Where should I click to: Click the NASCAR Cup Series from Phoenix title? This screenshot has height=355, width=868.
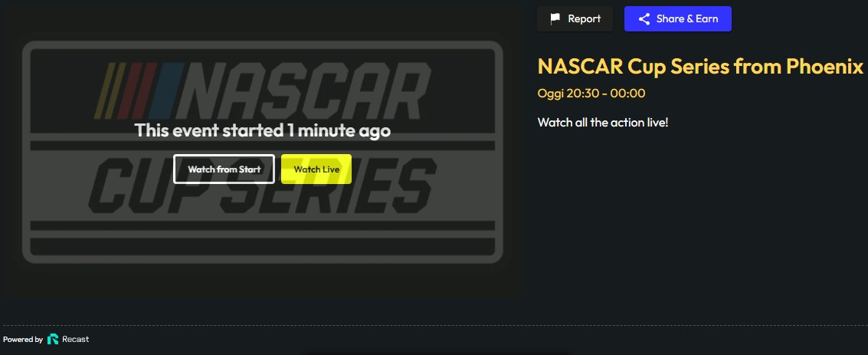click(x=700, y=67)
